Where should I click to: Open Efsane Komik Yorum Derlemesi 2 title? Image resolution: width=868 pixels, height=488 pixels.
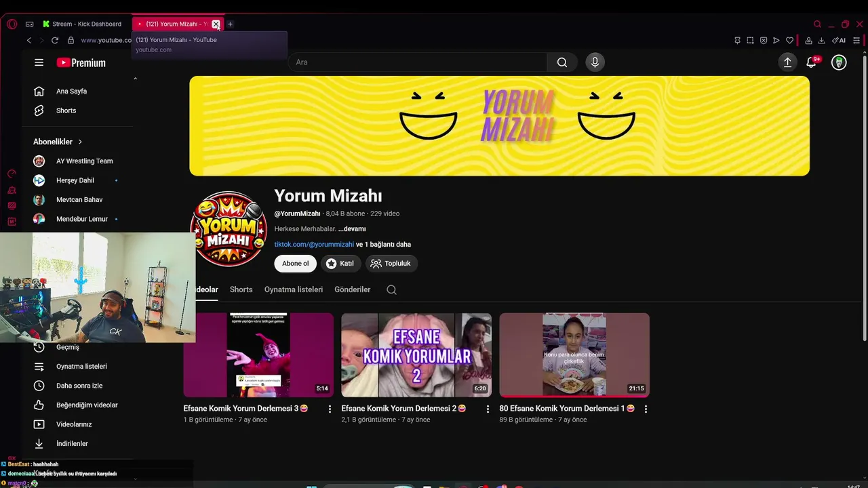403,409
